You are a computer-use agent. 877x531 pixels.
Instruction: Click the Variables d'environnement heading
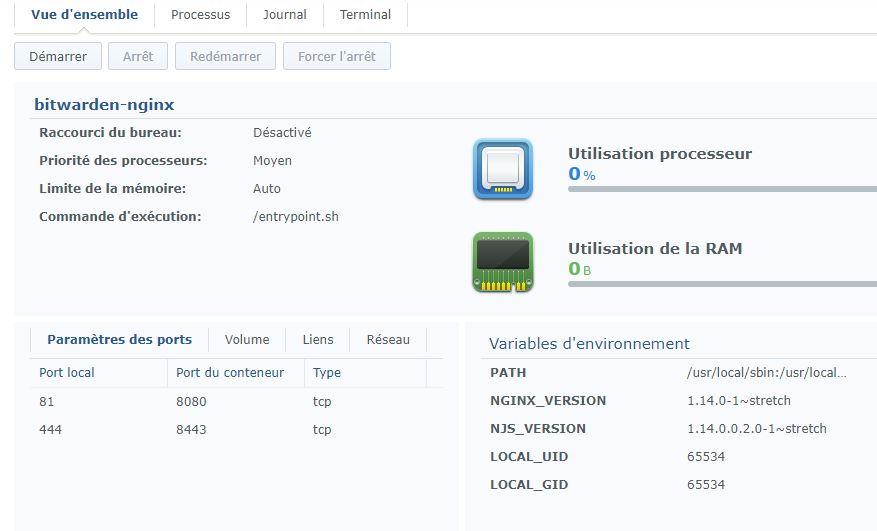click(x=590, y=344)
